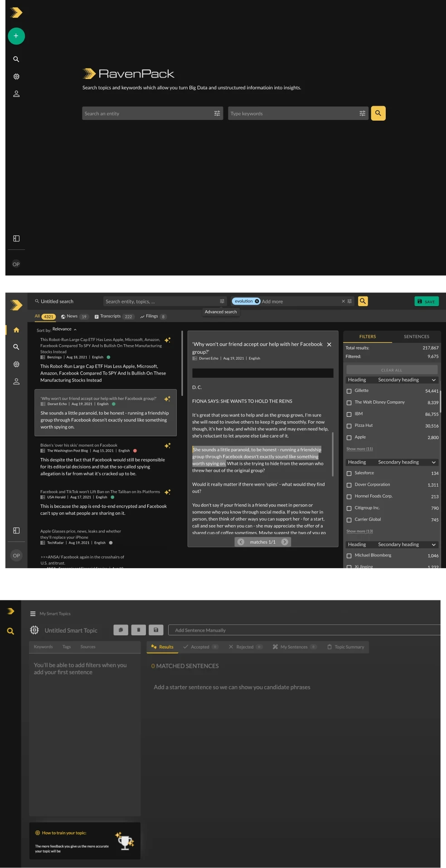Collapse the Heading group containing Michael Bloomberg
Image resolution: width=446 pixels, height=868 pixels.
[x=434, y=545]
